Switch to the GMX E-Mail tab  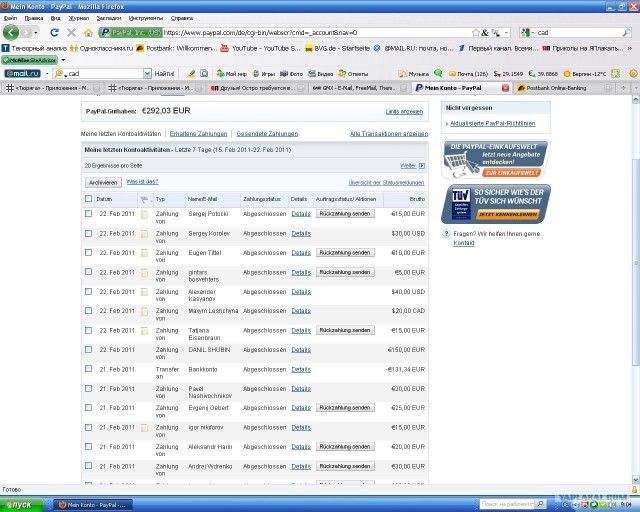[x=359, y=88]
